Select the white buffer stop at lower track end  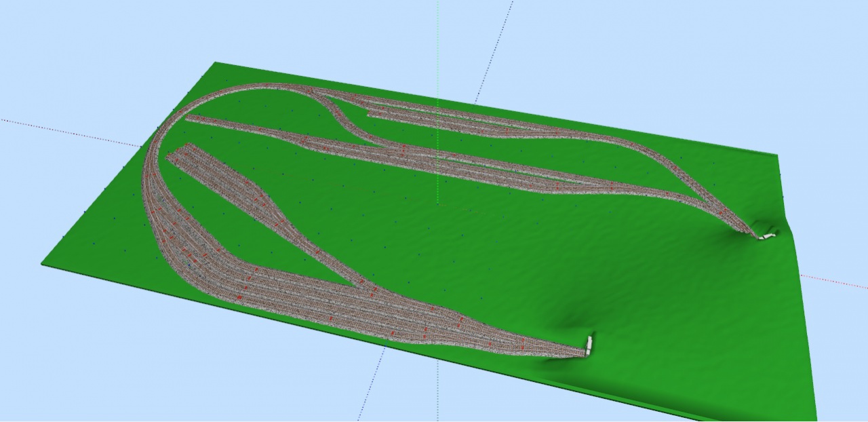[589, 345]
